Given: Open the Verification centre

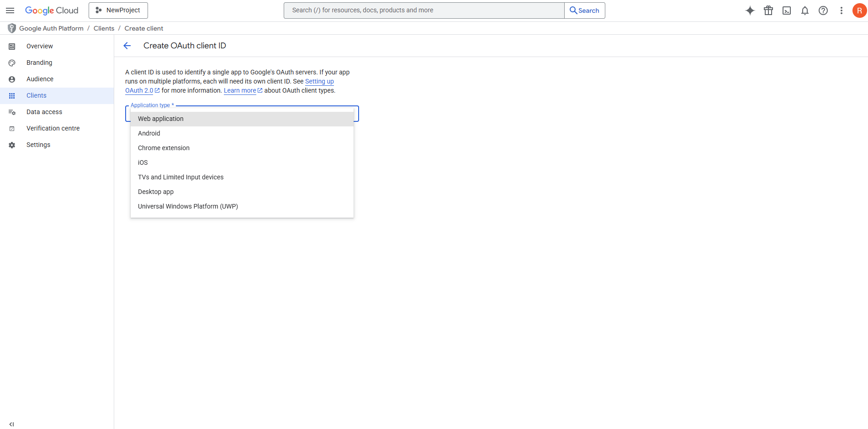Looking at the screenshot, I should [x=53, y=128].
